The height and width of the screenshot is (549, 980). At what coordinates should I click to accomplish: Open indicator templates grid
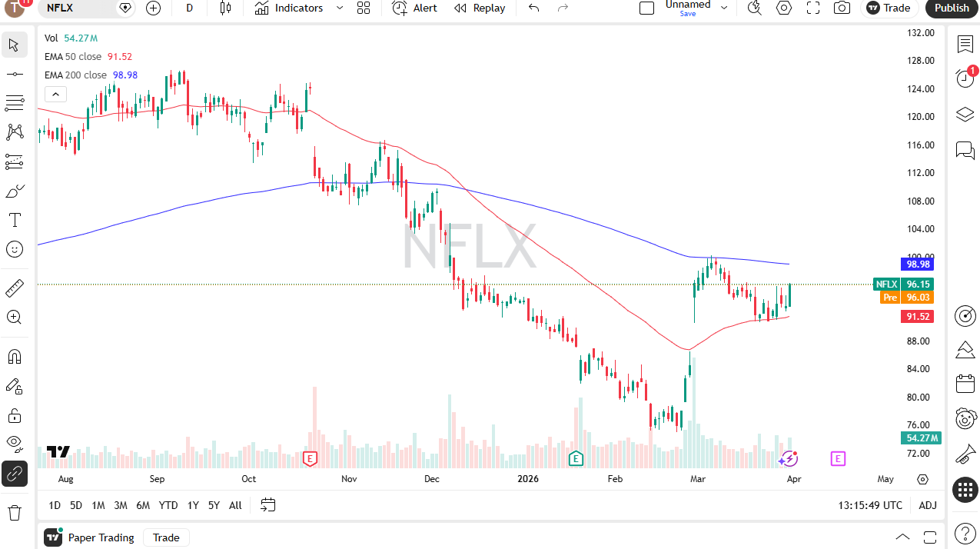(364, 8)
